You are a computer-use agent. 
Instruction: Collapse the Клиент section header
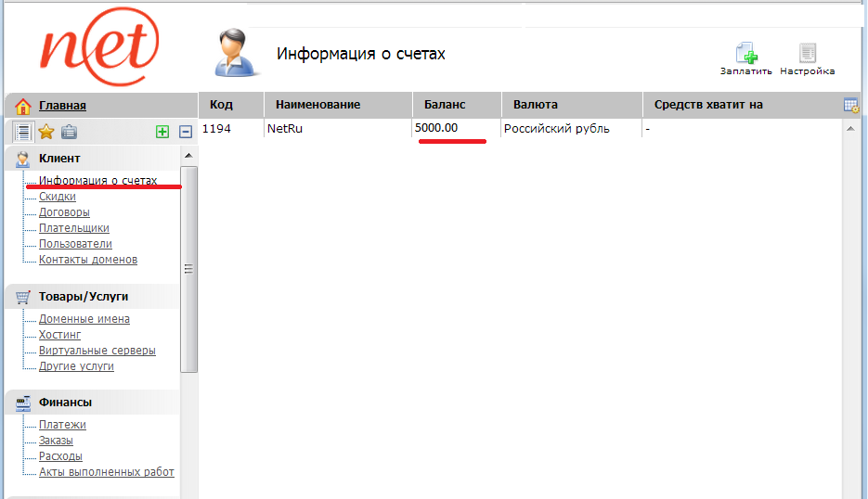(x=59, y=159)
